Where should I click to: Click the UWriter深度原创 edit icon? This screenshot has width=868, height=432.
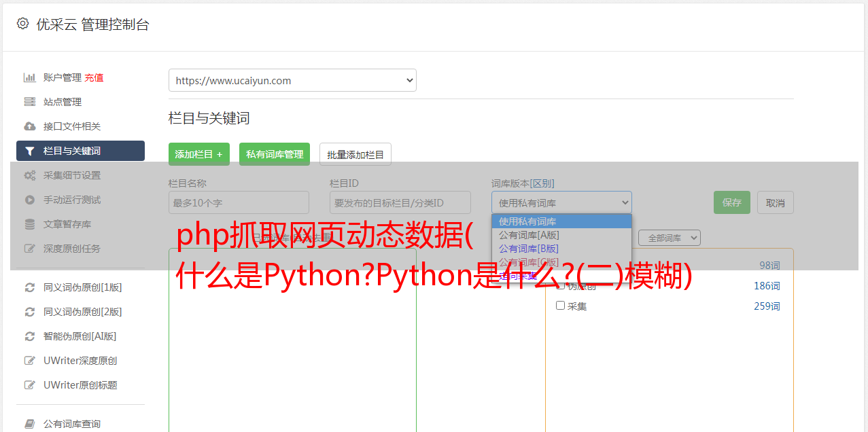[30, 361]
